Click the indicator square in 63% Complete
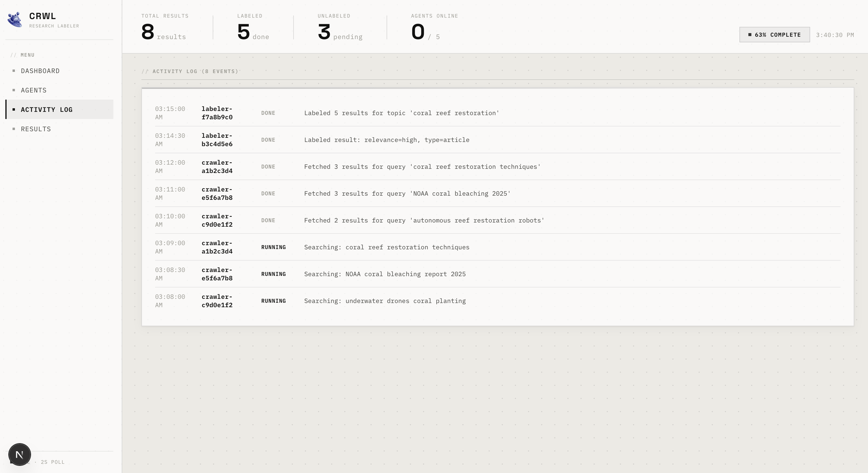 pyautogui.click(x=750, y=35)
